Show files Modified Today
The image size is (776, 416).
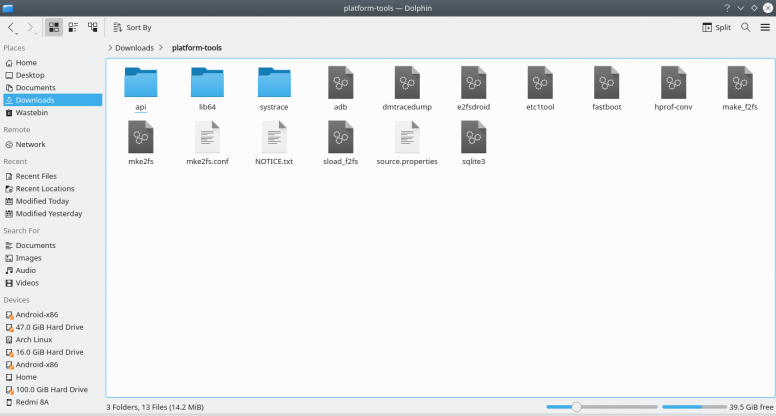[52, 201]
